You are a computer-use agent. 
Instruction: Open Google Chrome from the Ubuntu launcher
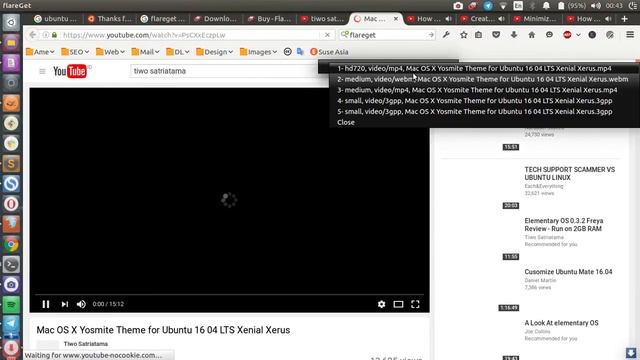(11, 244)
